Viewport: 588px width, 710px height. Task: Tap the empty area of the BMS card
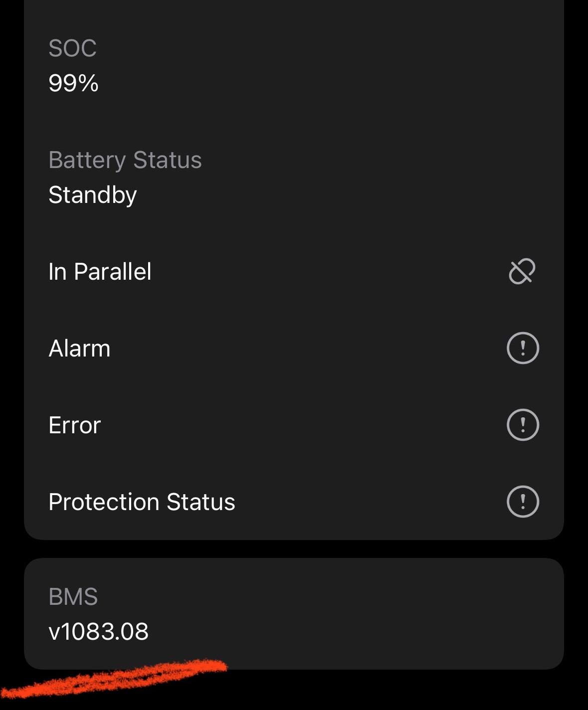[374, 613]
